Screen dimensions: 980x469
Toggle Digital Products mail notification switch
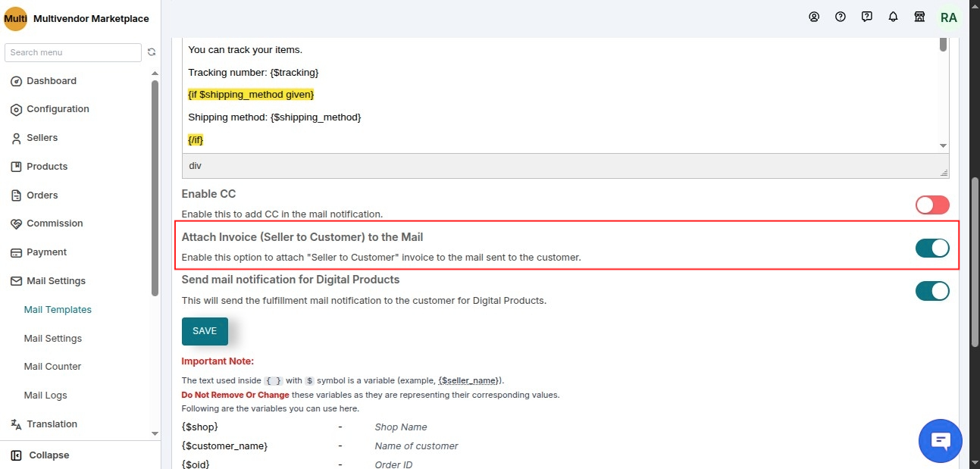coord(932,291)
